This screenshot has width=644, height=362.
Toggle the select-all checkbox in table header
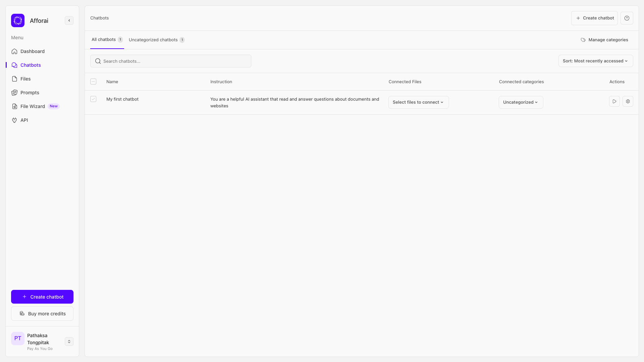[x=93, y=82]
